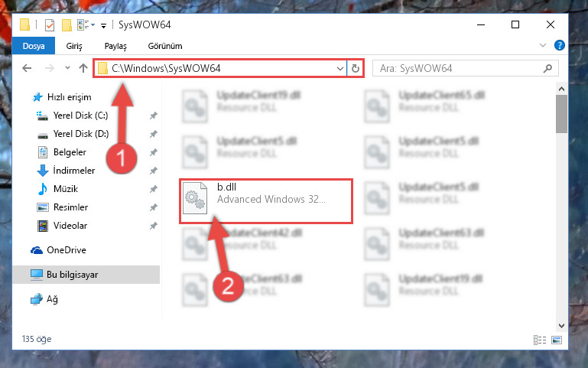The height and width of the screenshot is (368, 588).
Task: Expand the ribbon with chevron
Action: [x=542, y=45]
